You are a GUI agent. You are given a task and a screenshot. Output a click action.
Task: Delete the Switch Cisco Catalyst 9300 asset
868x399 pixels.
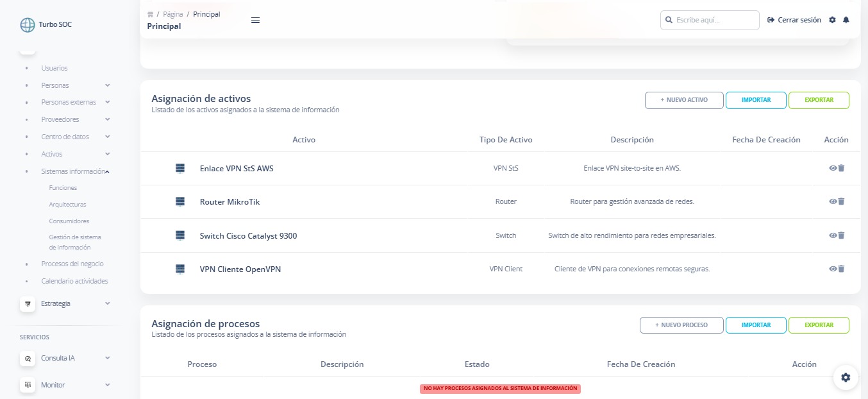841,235
